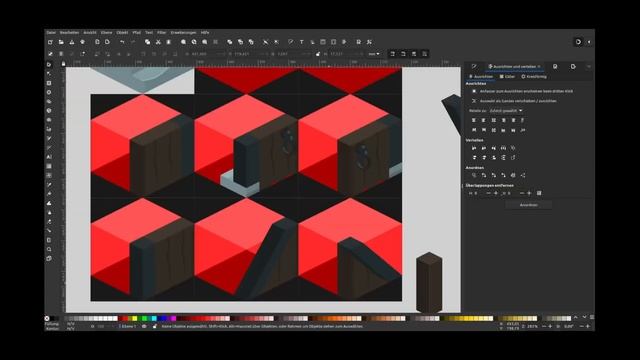Toggle 'Auswahl als Ganzes verschieben' option
This screenshot has width=640, height=360.
point(474,101)
